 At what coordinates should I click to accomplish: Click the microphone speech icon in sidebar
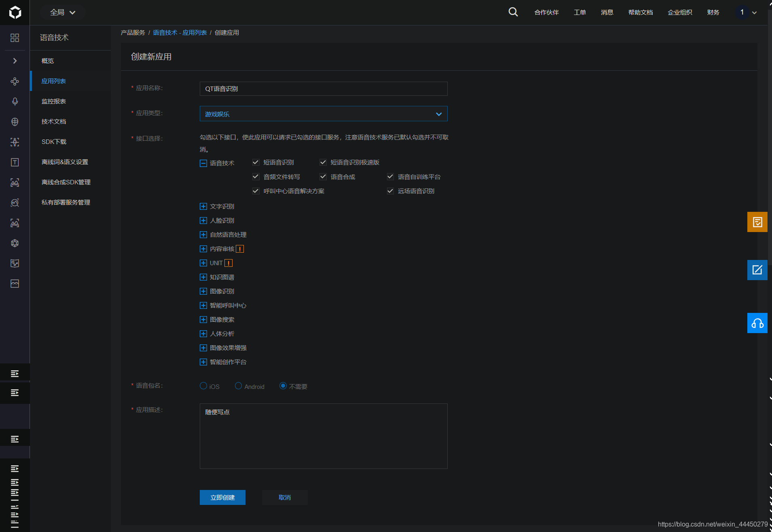click(15, 101)
